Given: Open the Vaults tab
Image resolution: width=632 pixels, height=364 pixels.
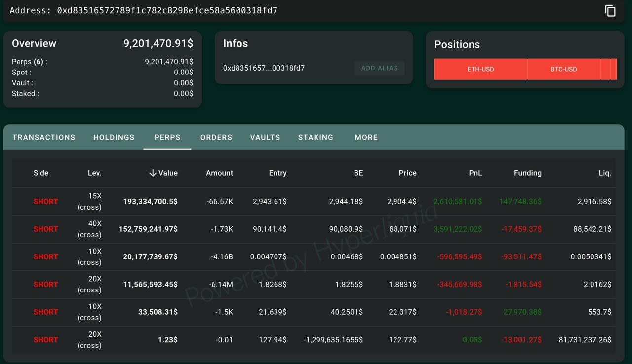Looking at the screenshot, I should coord(265,137).
